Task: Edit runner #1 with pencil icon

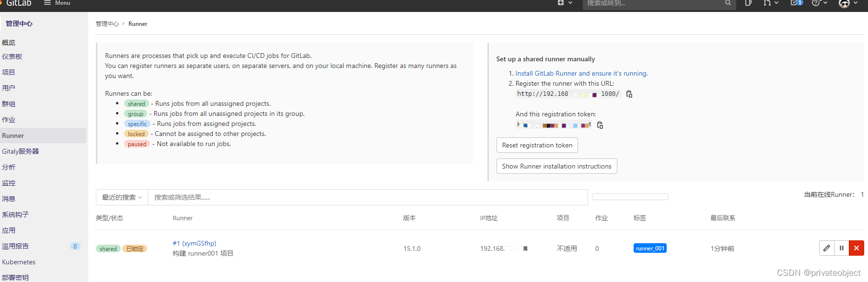Action: click(827, 248)
